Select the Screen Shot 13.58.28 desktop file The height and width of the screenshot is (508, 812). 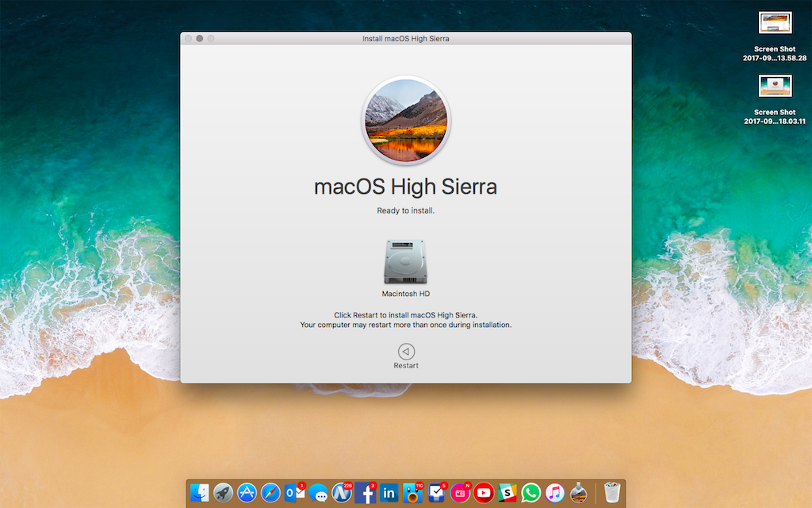(x=775, y=23)
